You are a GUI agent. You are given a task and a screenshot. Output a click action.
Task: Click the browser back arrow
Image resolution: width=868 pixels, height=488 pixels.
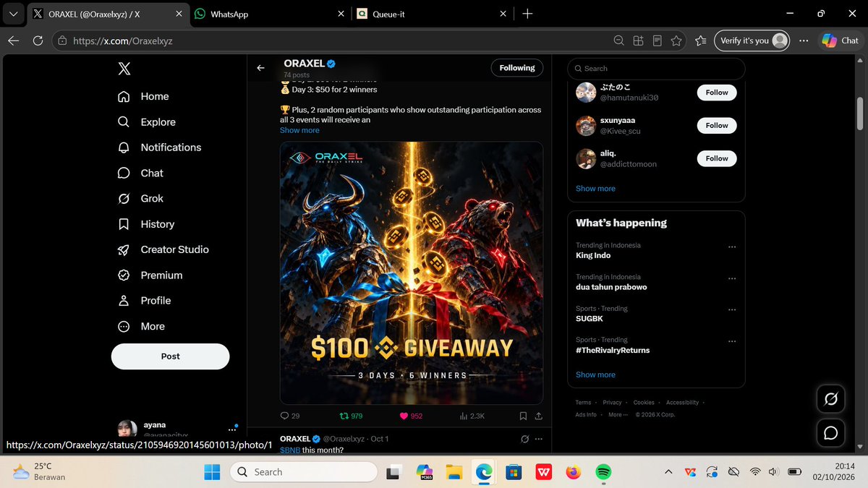(x=13, y=41)
